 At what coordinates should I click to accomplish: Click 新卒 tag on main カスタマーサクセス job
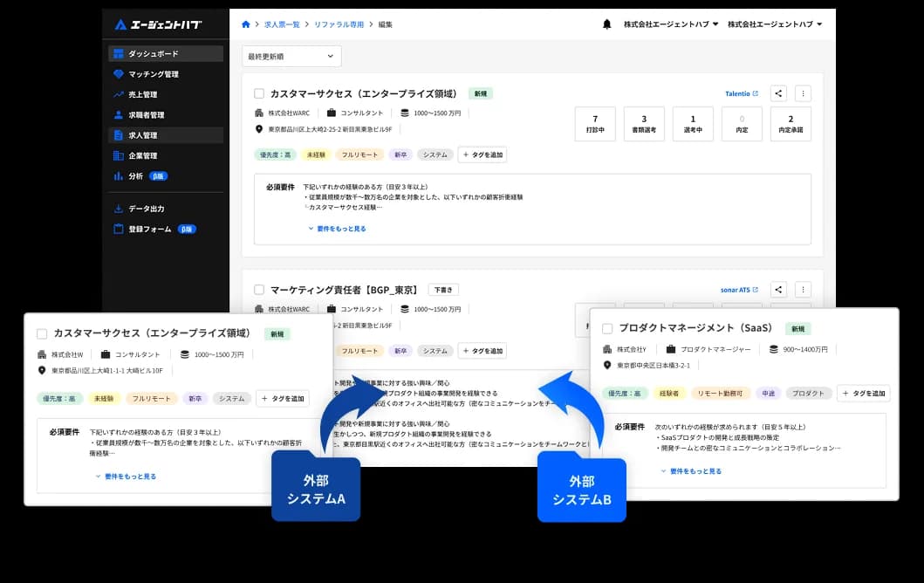(400, 155)
